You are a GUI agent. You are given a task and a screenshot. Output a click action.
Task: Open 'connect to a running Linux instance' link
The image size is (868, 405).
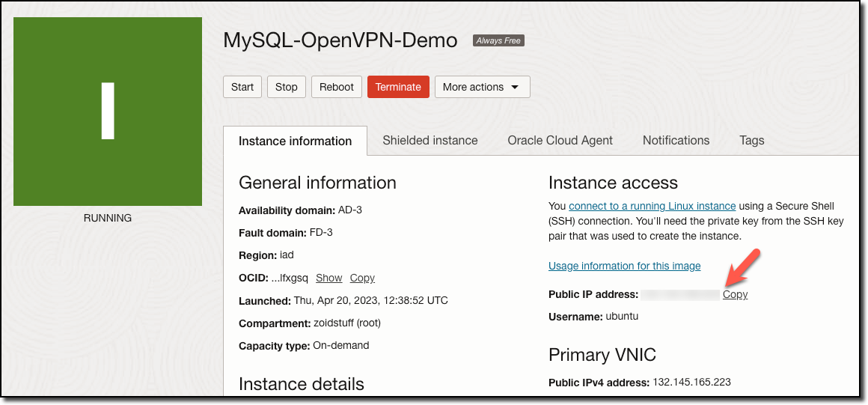652,206
